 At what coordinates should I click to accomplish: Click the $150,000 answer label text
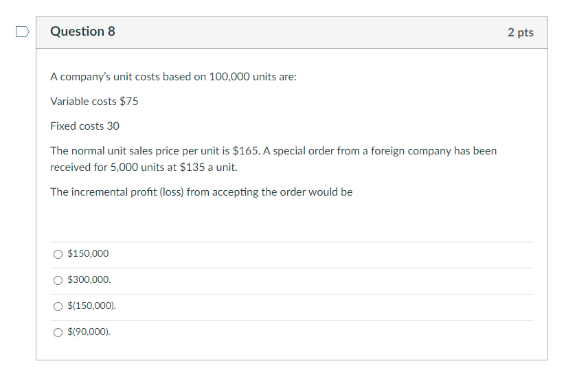(88, 254)
